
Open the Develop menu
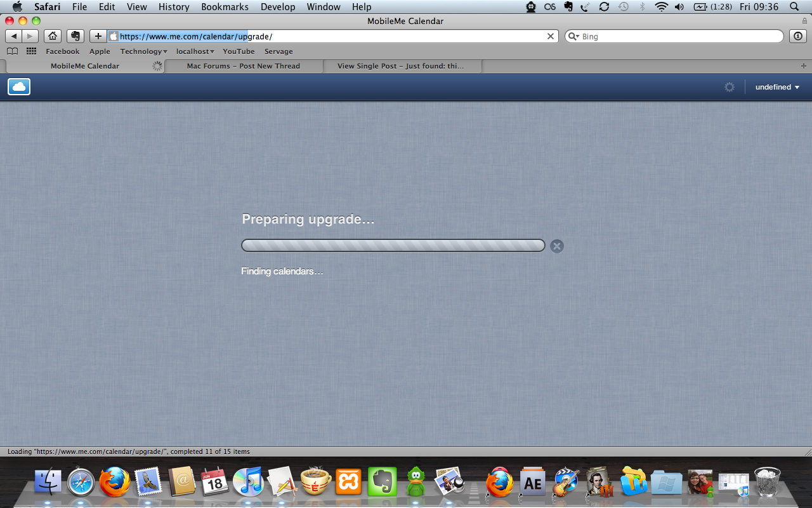278,7
